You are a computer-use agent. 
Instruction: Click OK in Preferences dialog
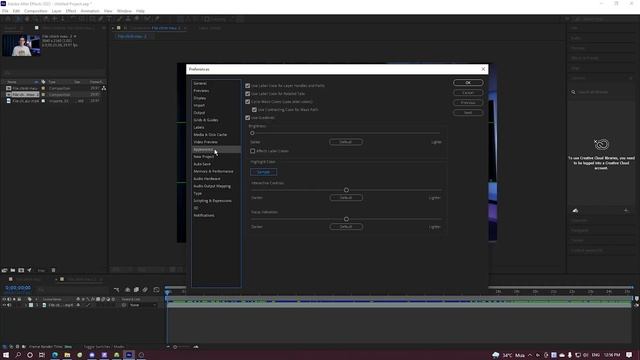(468, 83)
